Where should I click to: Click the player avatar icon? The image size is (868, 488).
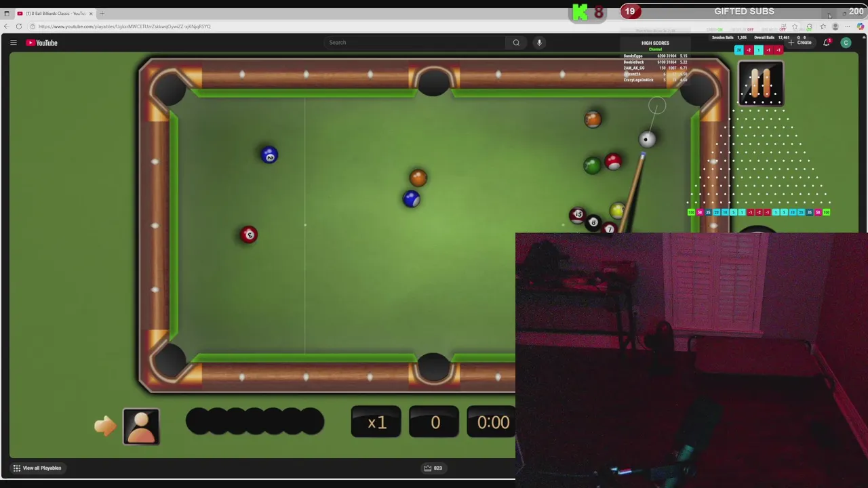coord(141,426)
